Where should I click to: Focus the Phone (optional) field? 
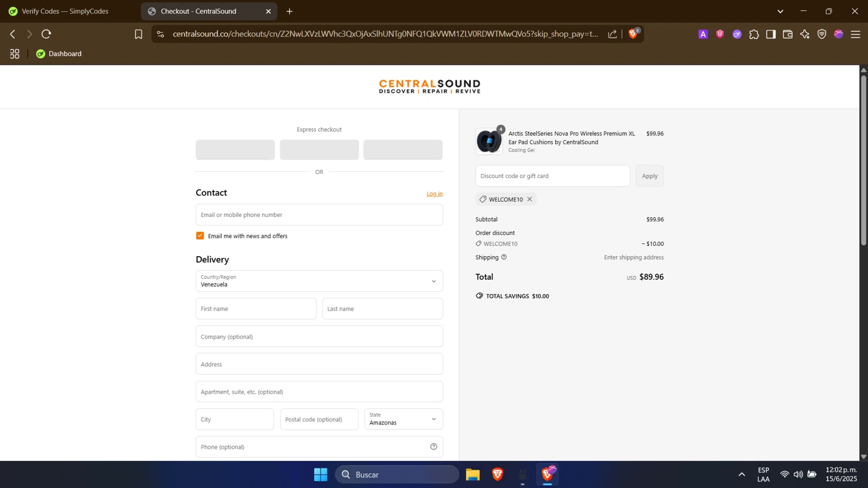click(x=319, y=447)
